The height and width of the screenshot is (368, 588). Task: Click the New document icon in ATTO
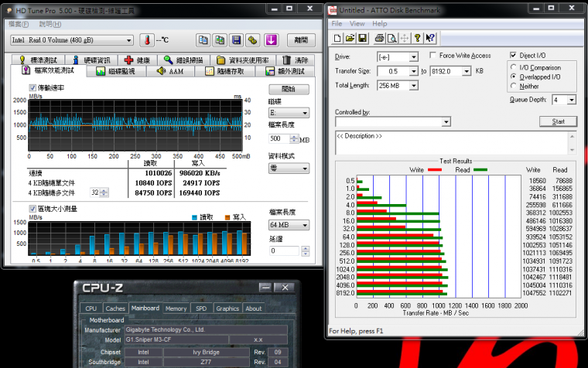point(337,38)
